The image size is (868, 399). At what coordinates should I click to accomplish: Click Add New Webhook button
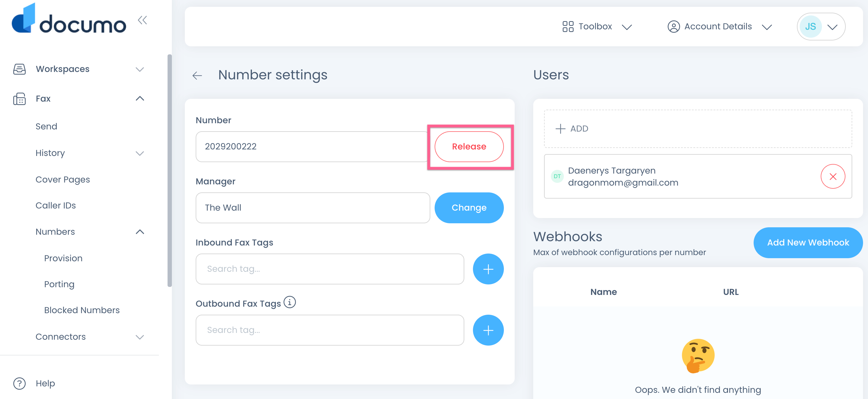click(808, 242)
